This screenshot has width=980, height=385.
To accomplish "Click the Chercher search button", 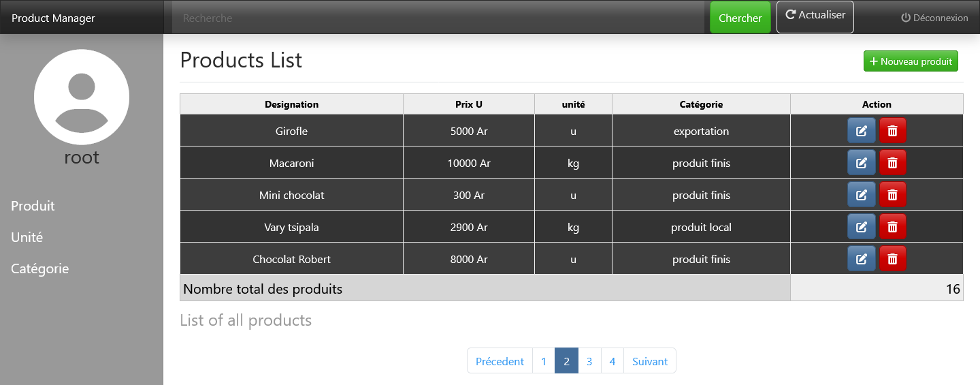I will 740,18.
